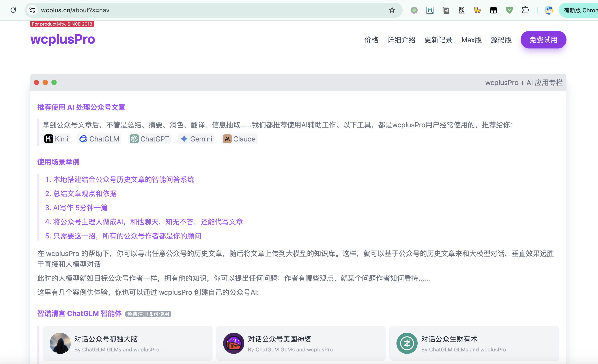Open 更新记录 nav item
Screen dimensions: 598x364
(x=438, y=40)
